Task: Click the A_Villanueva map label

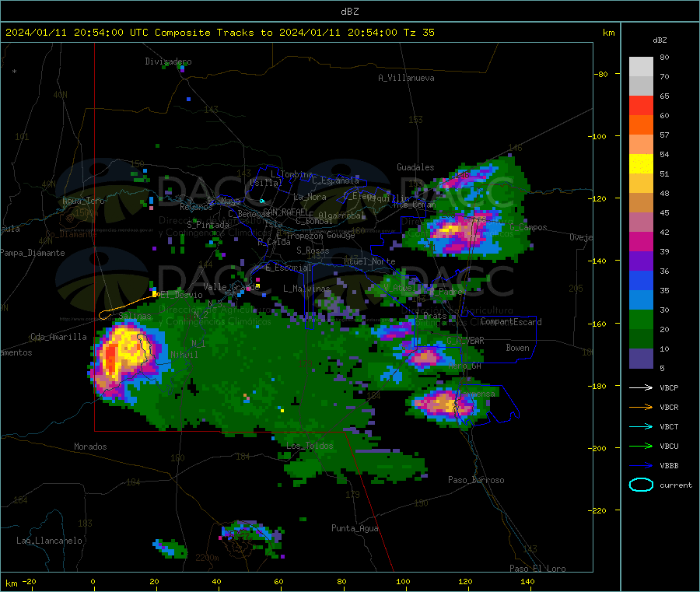Action: (x=406, y=78)
